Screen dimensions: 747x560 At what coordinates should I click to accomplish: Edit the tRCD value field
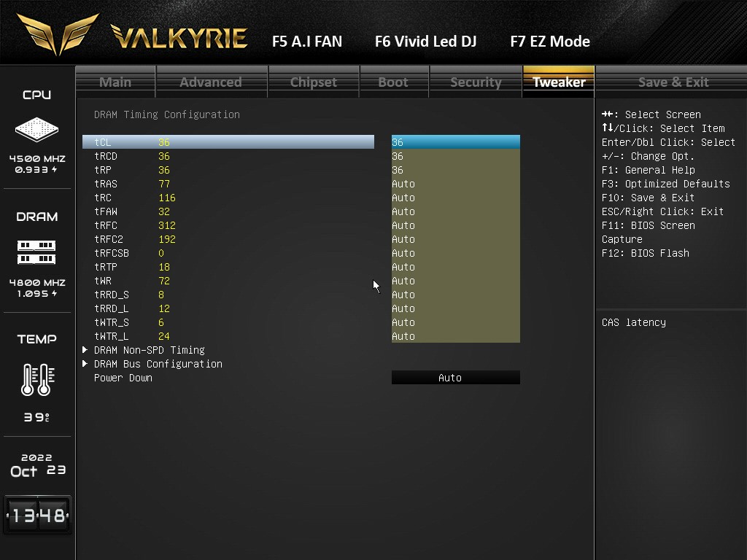[x=455, y=156]
